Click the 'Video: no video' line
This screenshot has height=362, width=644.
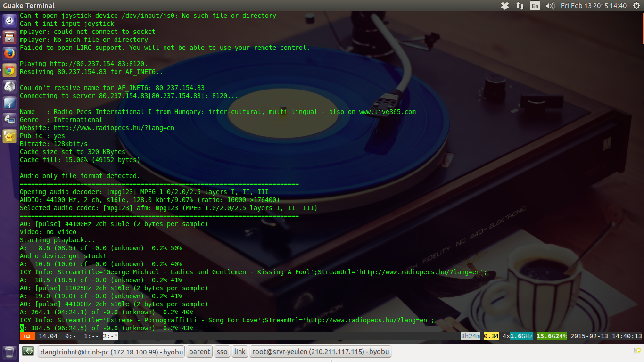click(48, 232)
